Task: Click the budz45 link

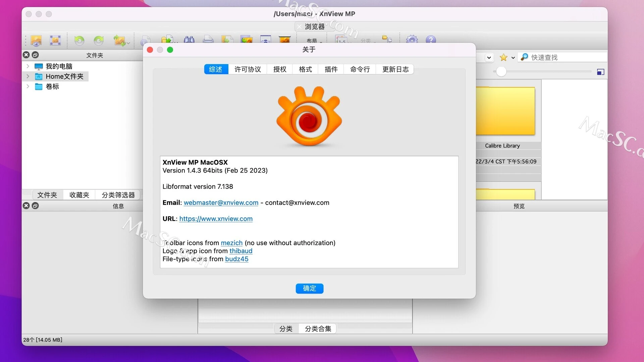Action: click(237, 259)
